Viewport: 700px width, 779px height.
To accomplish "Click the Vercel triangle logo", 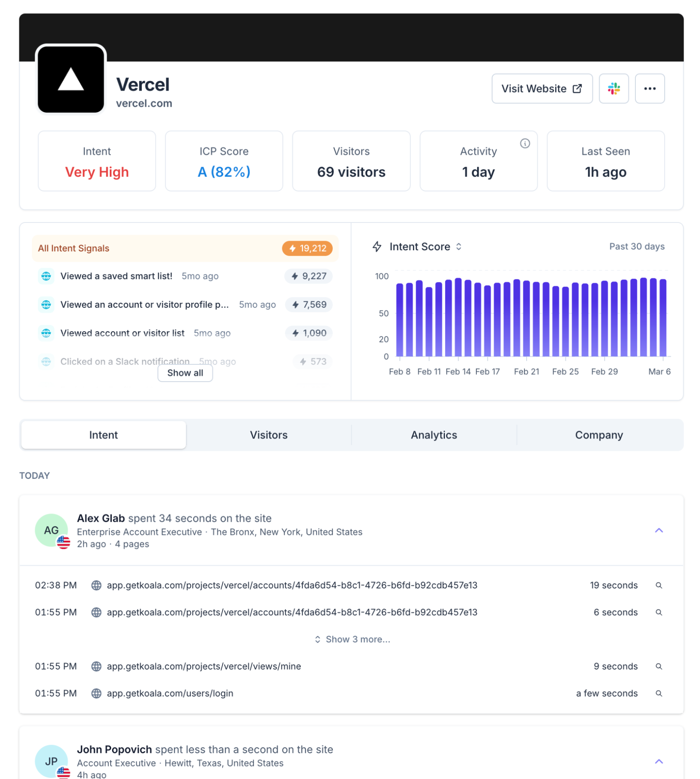I will click(x=71, y=79).
